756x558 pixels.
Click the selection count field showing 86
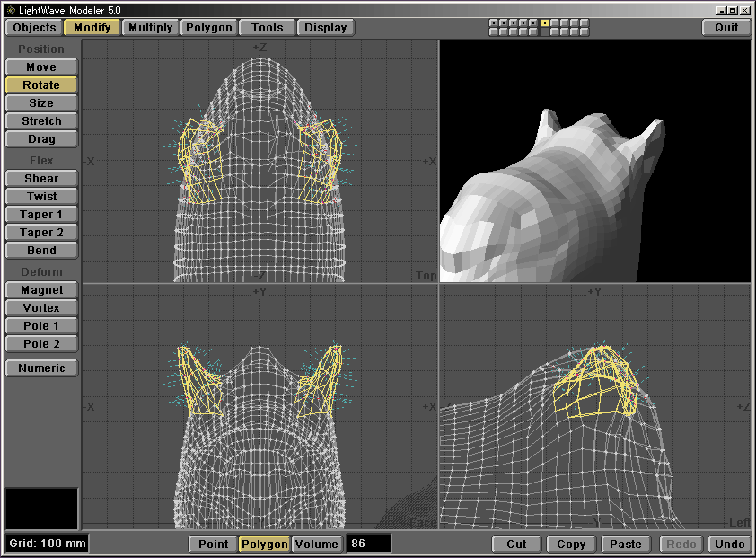pyautogui.click(x=369, y=544)
